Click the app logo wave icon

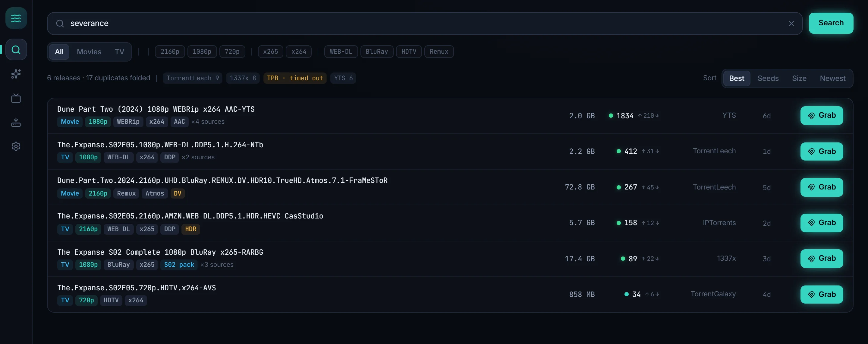pos(16,18)
